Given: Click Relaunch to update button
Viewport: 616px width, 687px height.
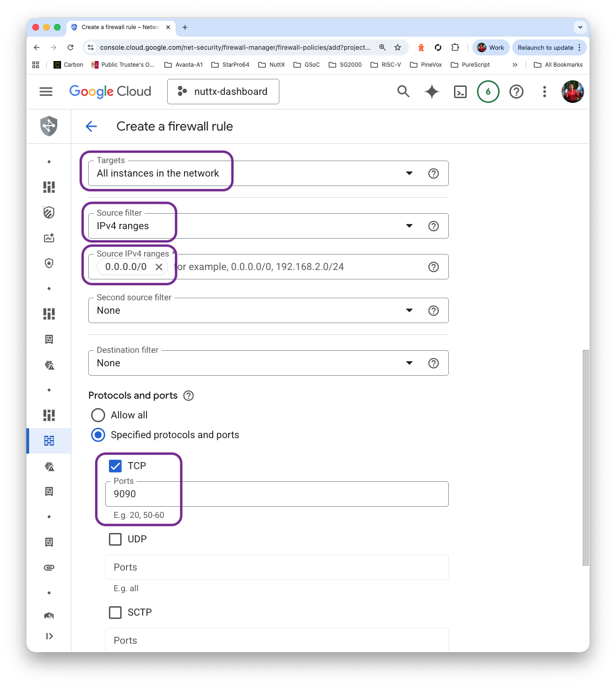Looking at the screenshot, I should (546, 47).
